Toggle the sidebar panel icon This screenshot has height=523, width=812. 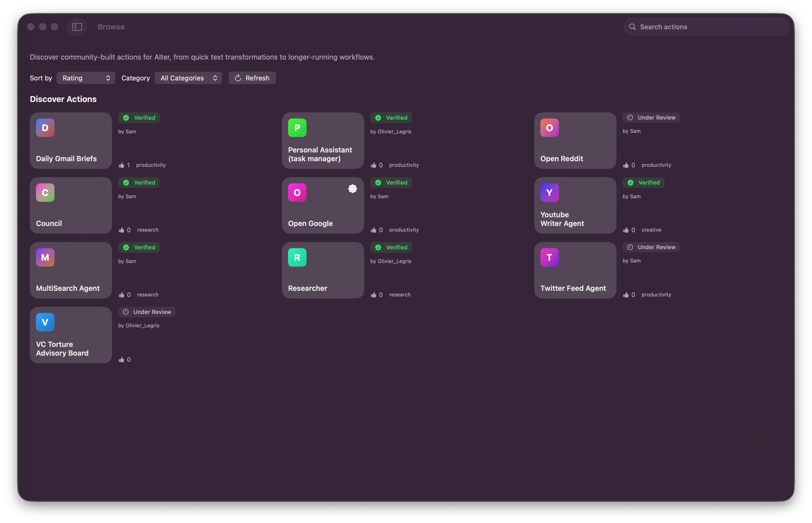(77, 27)
